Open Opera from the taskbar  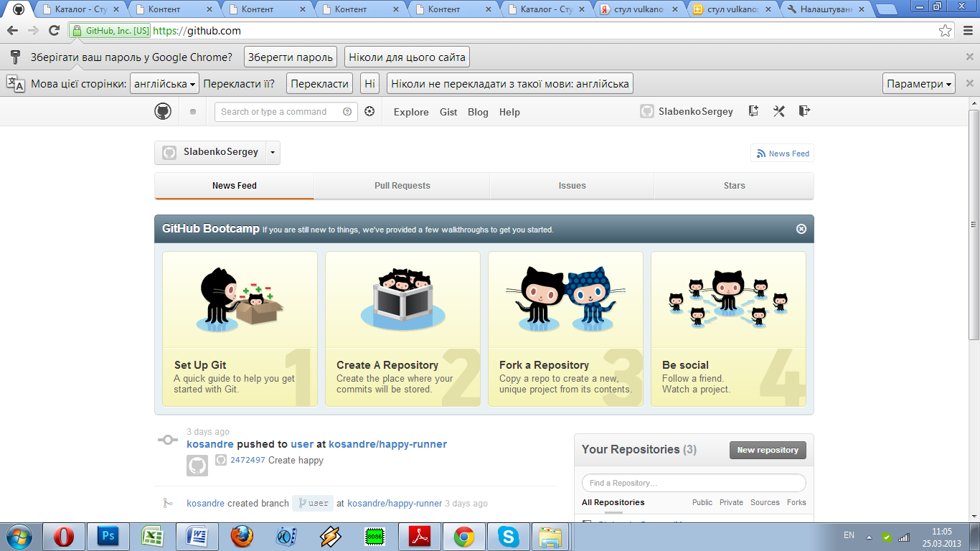pyautogui.click(x=64, y=536)
